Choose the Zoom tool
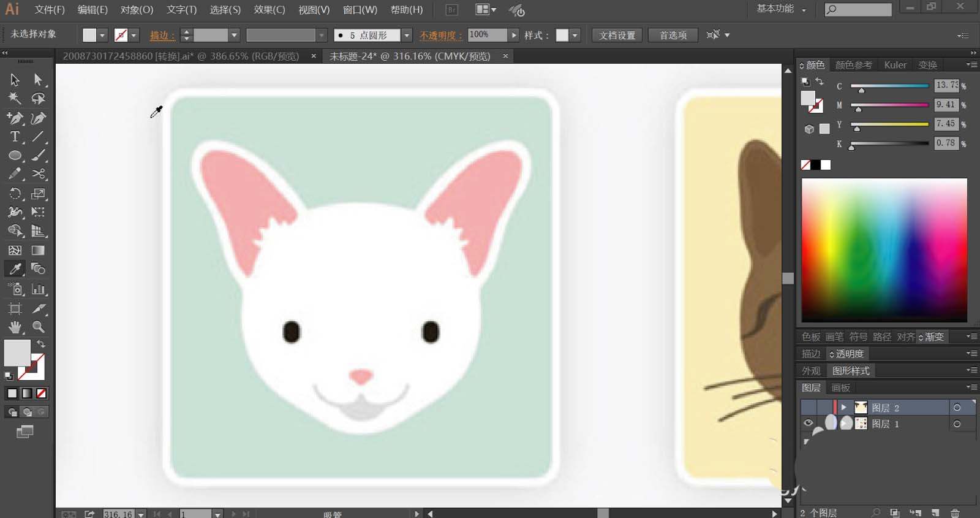The image size is (980, 518). pos(39,327)
